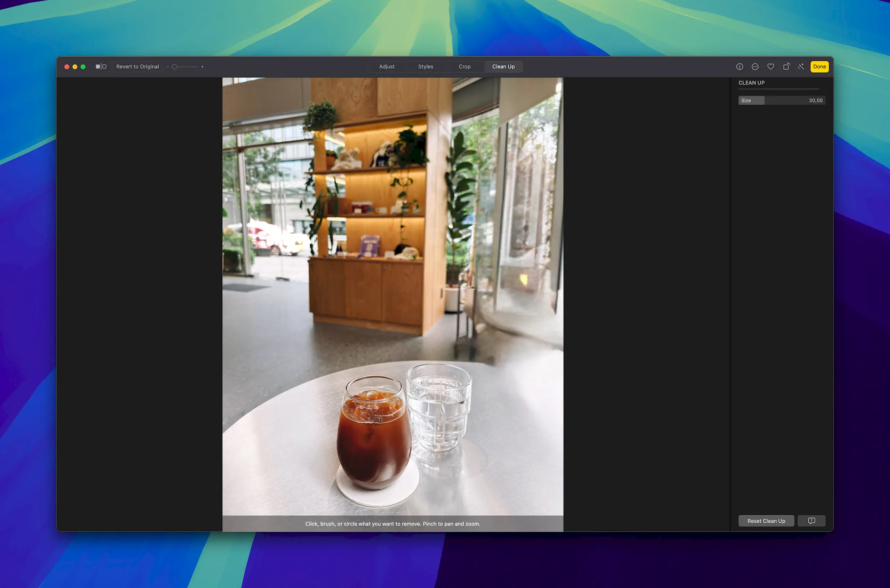Click the favorites heart icon
The width and height of the screenshot is (890, 588).
tap(770, 66)
